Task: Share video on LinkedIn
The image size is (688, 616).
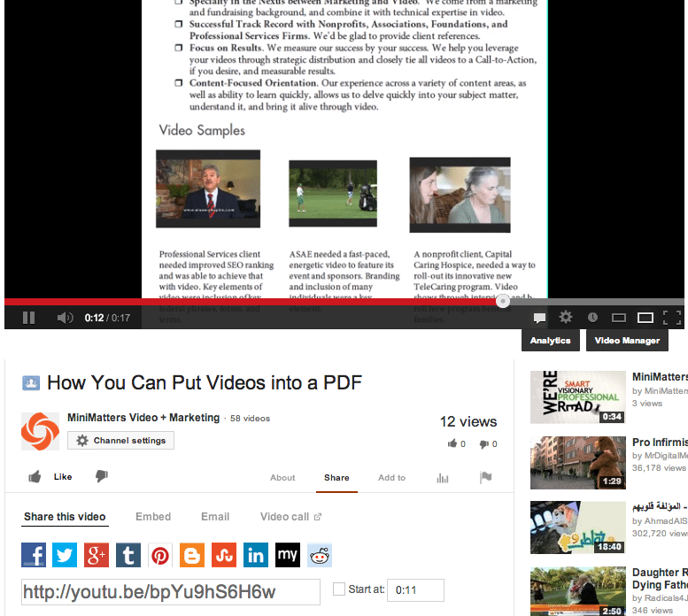Action: coord(256,555)
